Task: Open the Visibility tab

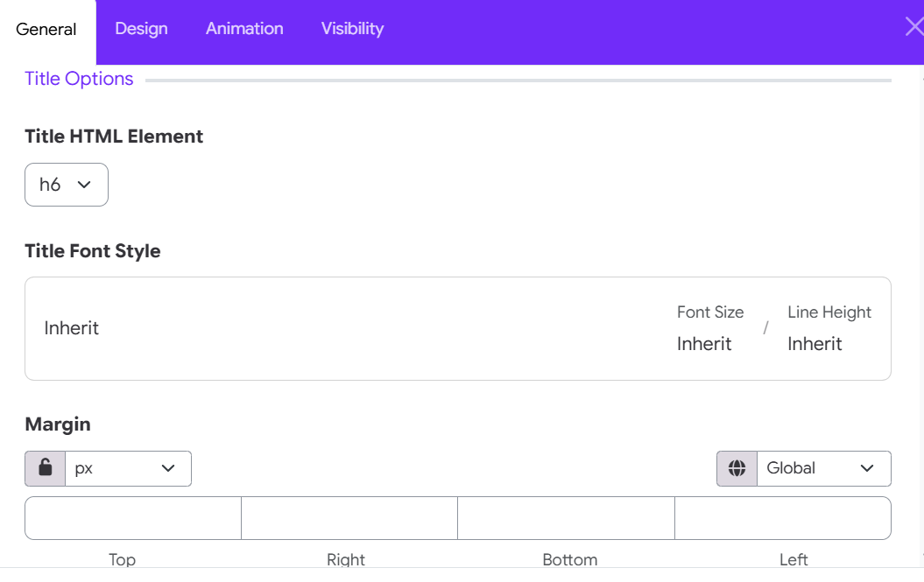Action: 352,29
